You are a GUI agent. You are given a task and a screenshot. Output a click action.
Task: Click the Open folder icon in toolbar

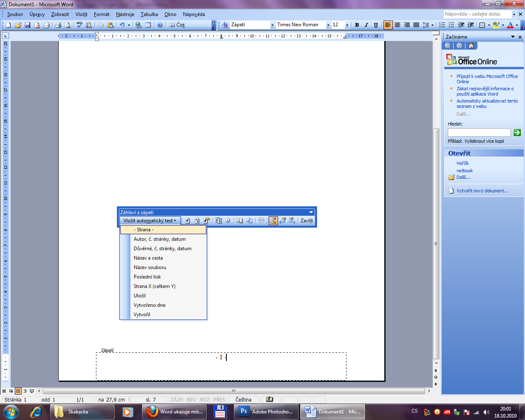18,25
